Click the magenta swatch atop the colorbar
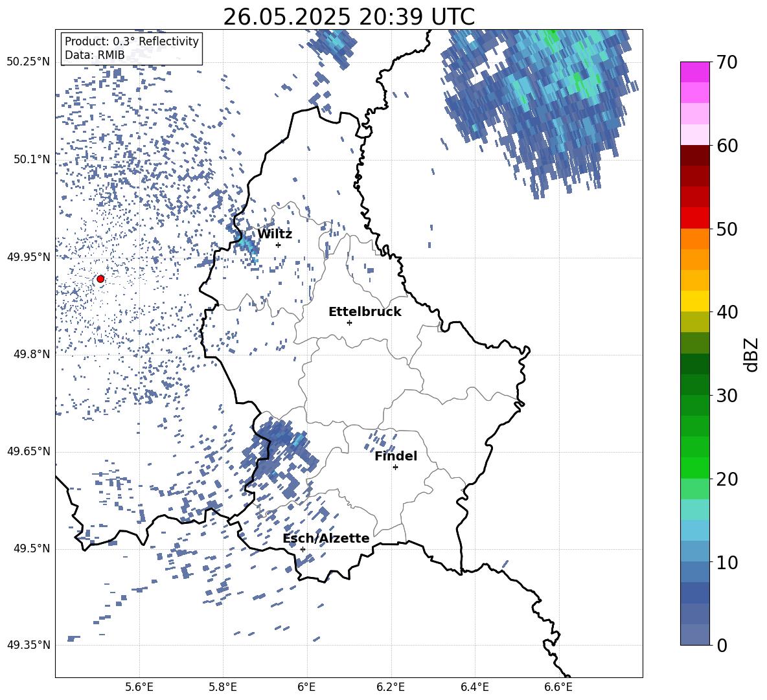Image resolution: width=767 pixels, height=700 pixels. (x=694, y=72)
